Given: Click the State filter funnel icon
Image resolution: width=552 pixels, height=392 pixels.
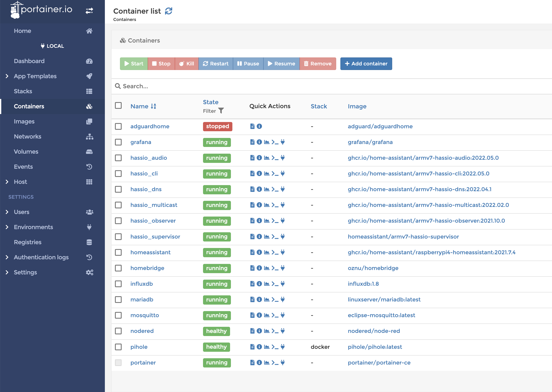Looking at the screenshot, I should point(221,110).
